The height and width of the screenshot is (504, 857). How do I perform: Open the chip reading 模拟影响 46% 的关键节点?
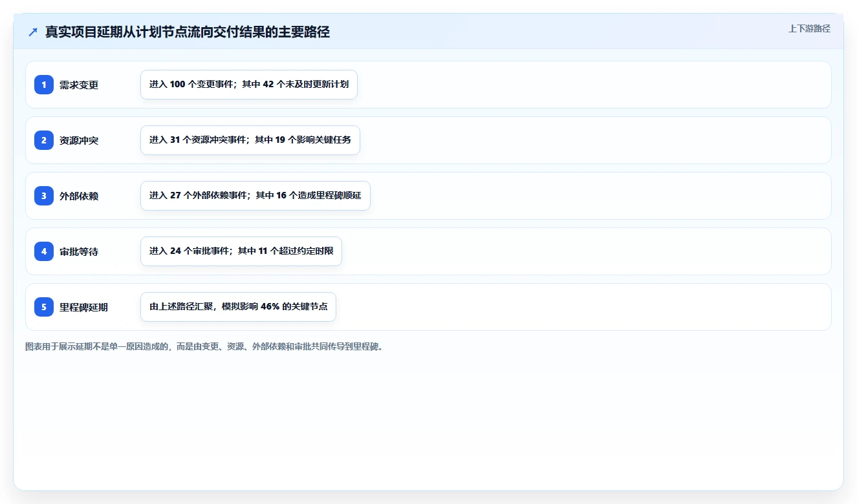(238, 307)
